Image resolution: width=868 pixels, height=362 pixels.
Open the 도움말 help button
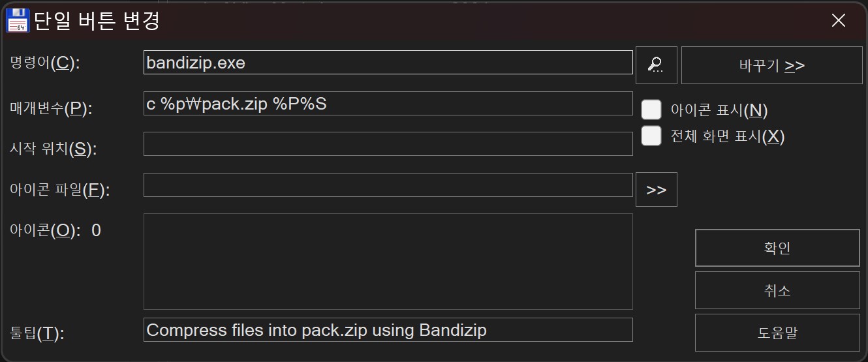777,333
